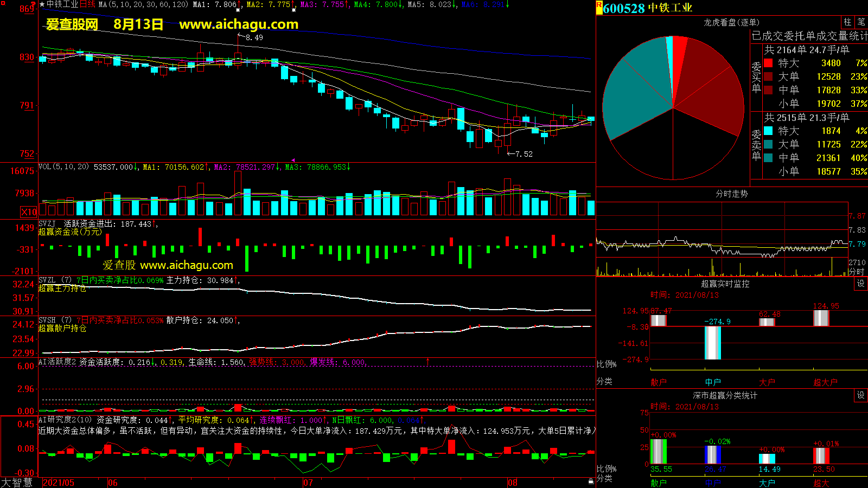The image size is (868, 488).
Task: Click the small lock icon on timeline
Action: (x=591, y=481)
